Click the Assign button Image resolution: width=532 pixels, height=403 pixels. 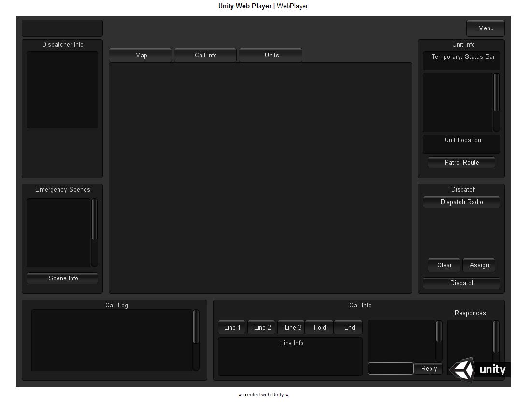[479, 265]
